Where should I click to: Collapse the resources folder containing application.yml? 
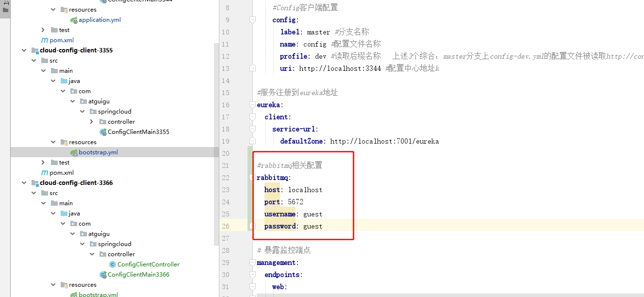coord(53,10)
